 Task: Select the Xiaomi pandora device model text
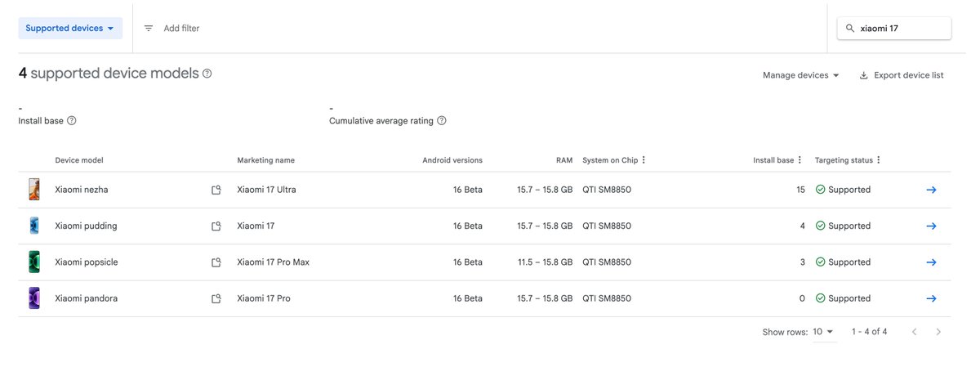[x=86, y=298]
